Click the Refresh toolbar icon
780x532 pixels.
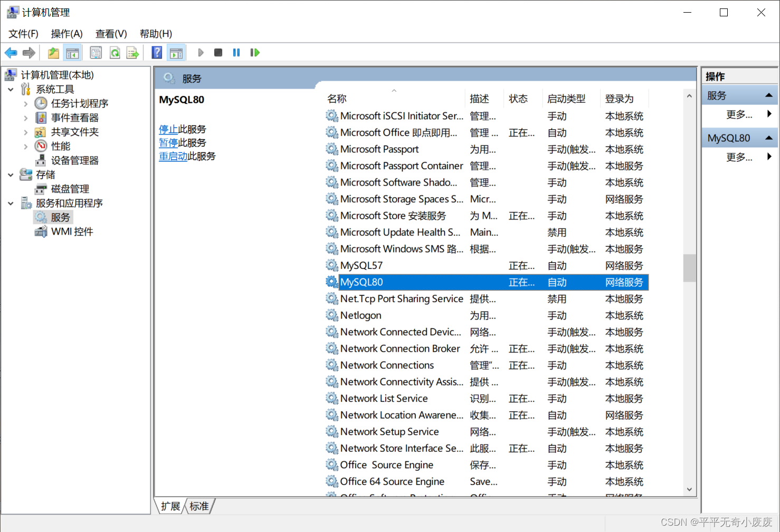coord(115,53)
